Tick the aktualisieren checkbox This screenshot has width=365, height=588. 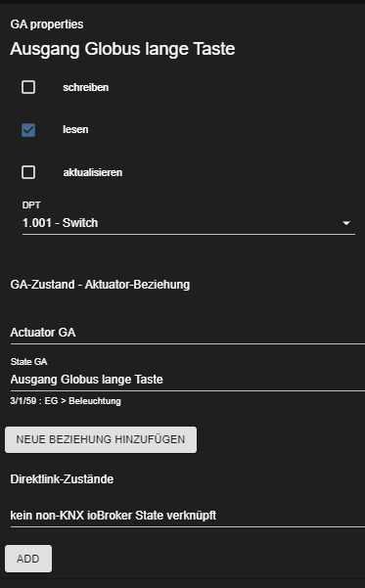(28, 172)
